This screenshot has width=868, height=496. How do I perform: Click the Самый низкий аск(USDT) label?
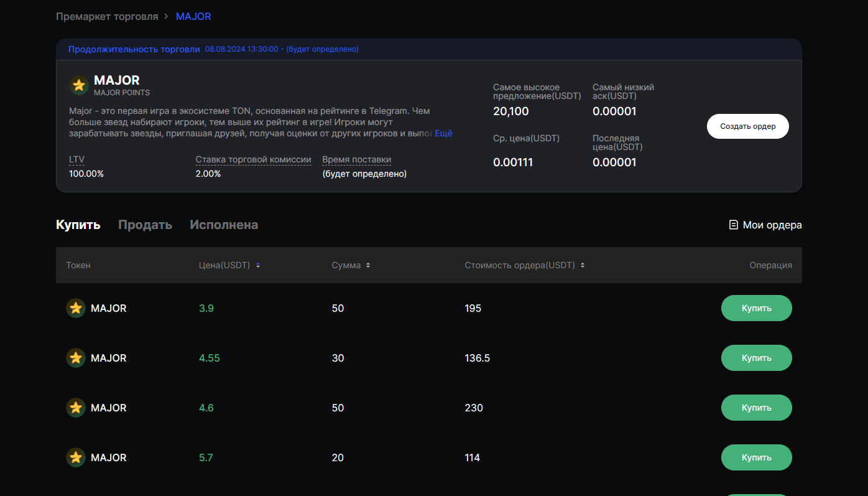(624, 91)
